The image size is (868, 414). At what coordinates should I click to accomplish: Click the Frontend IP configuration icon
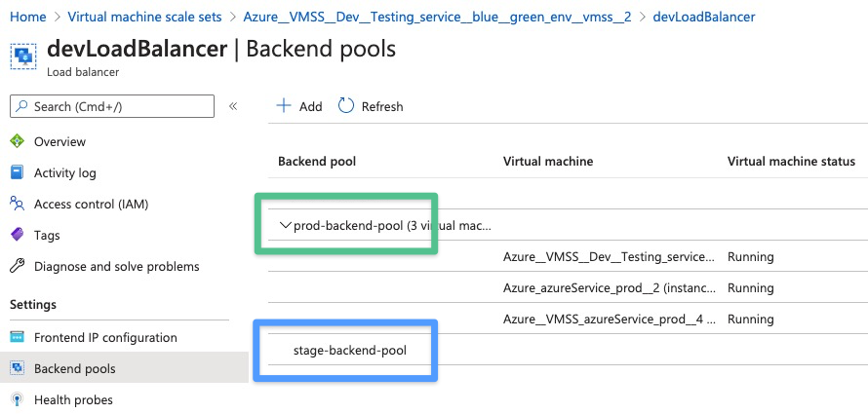tap(18, 337)
